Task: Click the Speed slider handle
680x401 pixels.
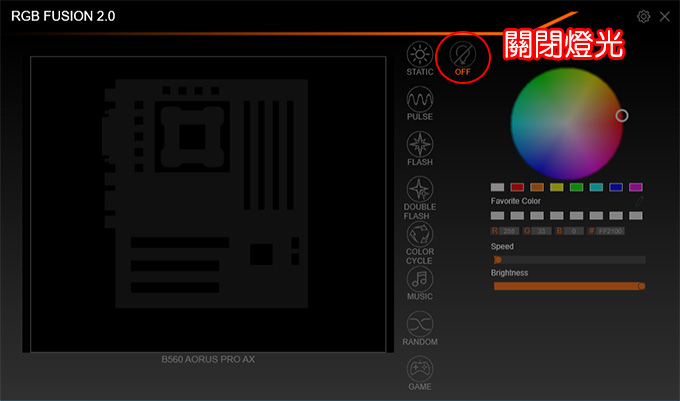Action: [x=497, y=260]
